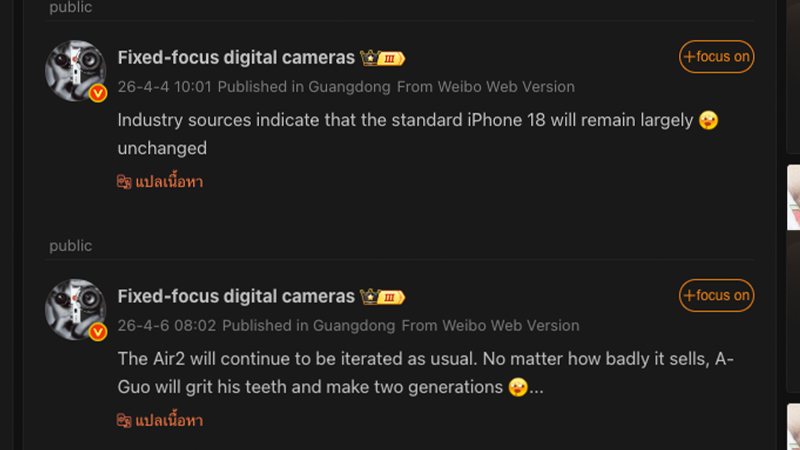800x450 pixels.
Task: Click the emoji after "make two generations"
Action: pos(518,387)
